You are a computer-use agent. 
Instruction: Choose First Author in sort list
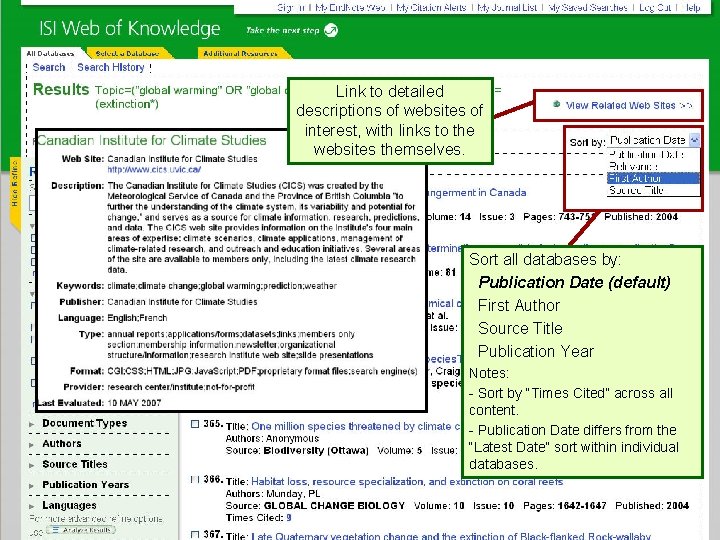[x=653, y=178]
